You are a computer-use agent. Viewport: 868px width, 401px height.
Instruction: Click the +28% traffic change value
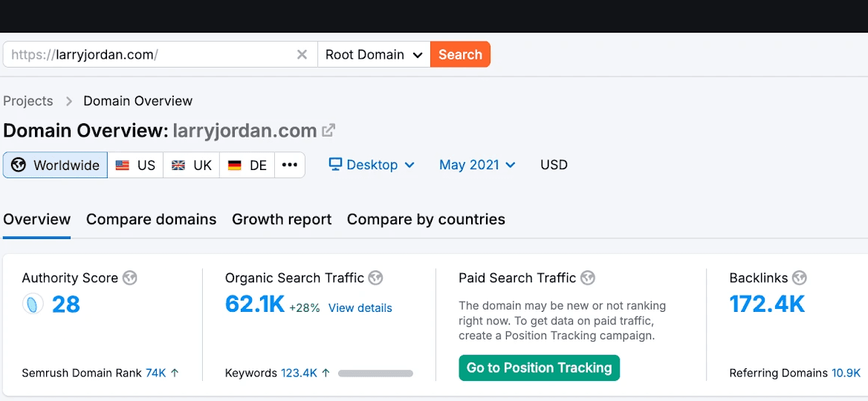tap(305, 308)
